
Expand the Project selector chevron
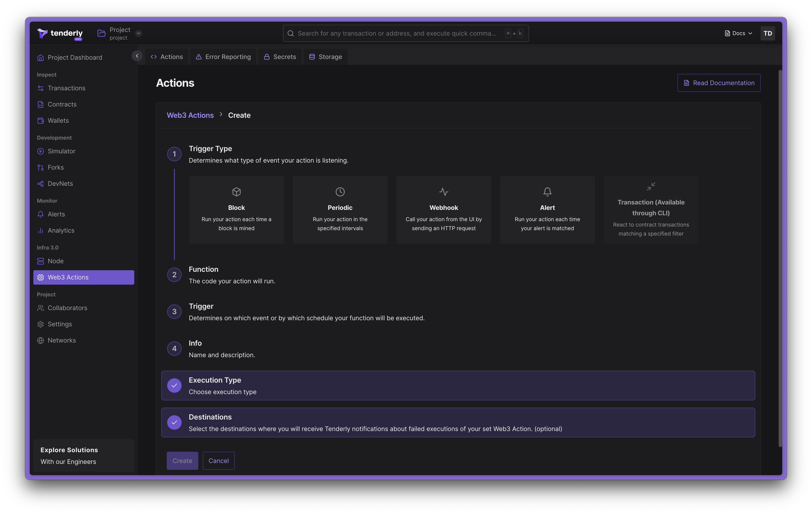point(138,33)
